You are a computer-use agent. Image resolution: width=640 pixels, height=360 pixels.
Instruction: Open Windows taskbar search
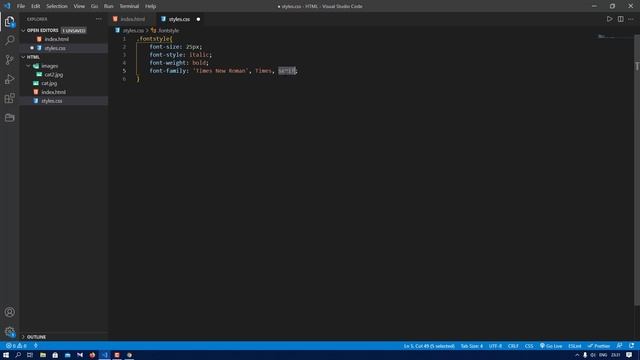tap(18, 355)
